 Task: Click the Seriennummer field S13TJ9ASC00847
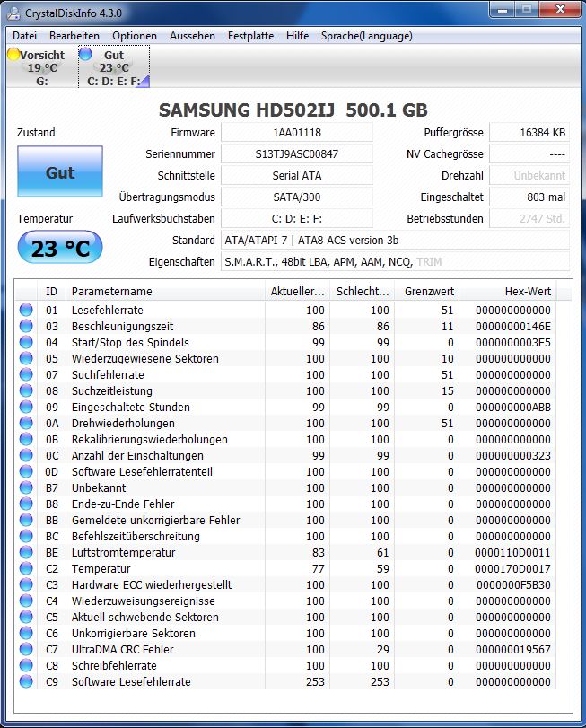297,153
